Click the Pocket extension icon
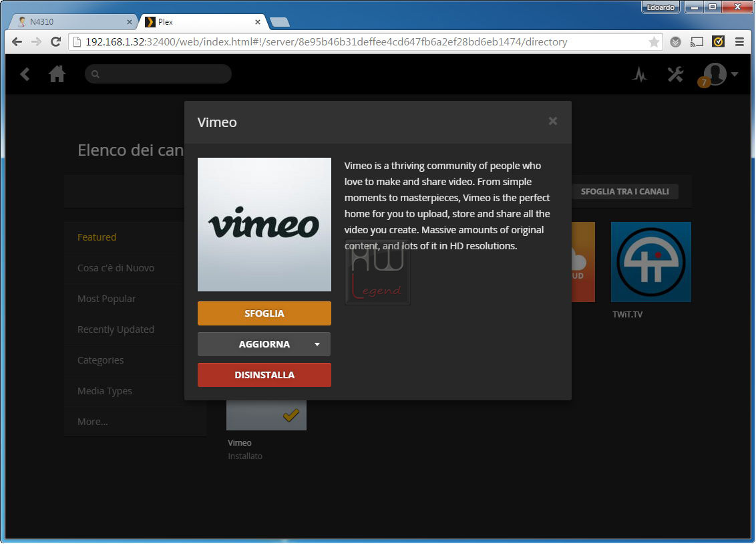Viewport: 756px width, 544px height. point(675,42)
